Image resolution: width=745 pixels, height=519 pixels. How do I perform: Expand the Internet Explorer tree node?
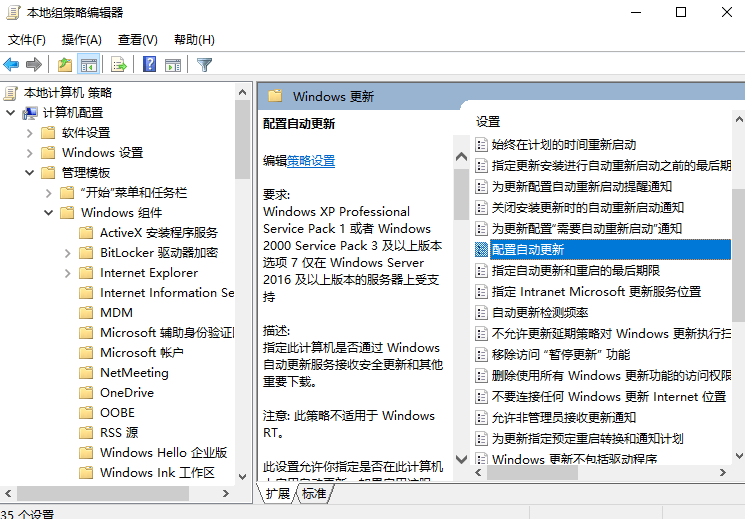point(67,273)
